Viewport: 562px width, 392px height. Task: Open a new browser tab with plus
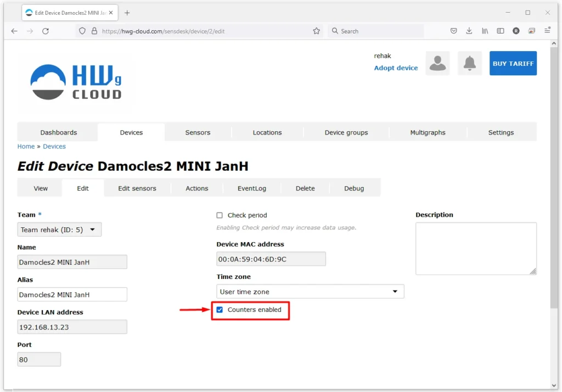127,13
